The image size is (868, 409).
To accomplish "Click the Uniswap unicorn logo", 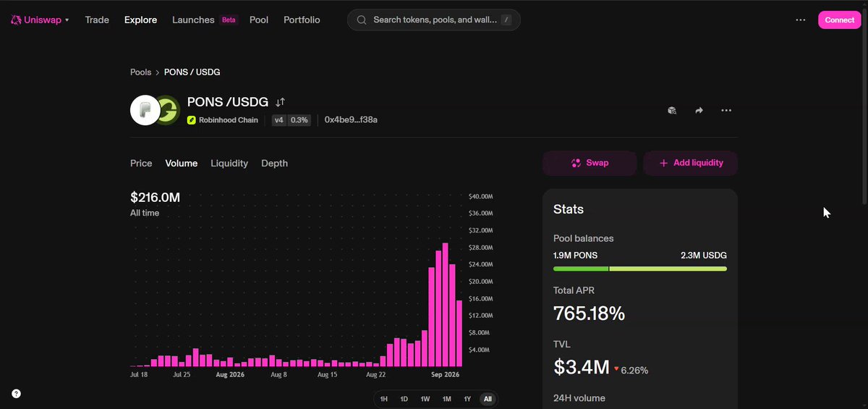I will pos(17,20).
